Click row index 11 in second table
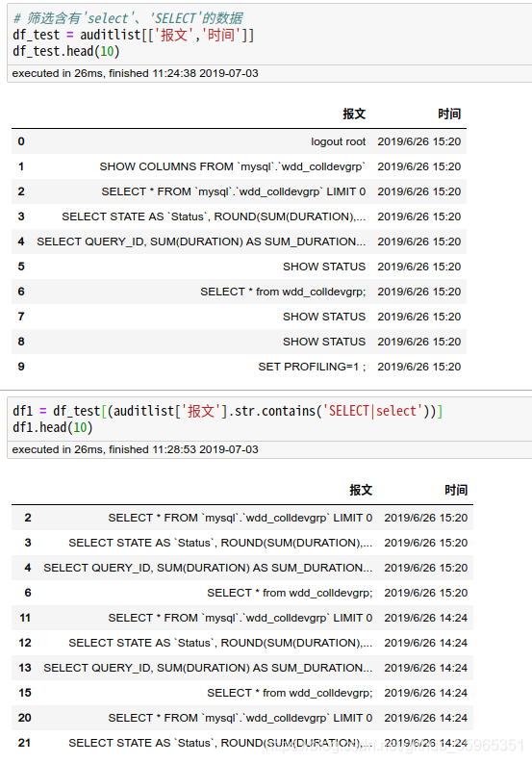 25,618
